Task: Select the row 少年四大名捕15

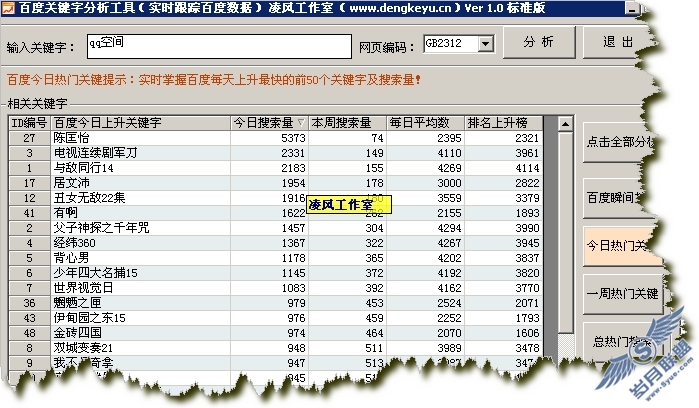Action: (275, 273)
